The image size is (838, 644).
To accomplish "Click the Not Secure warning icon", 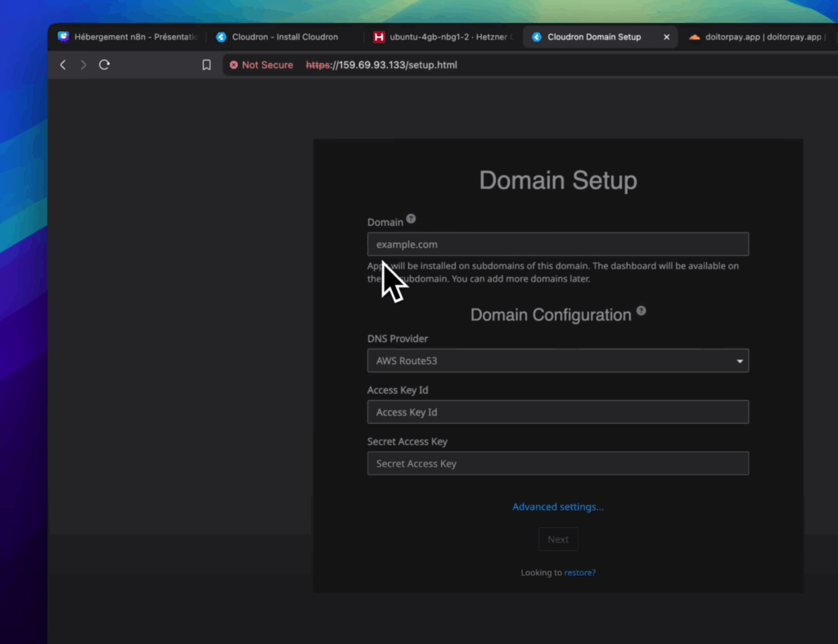I will [234, 65].
